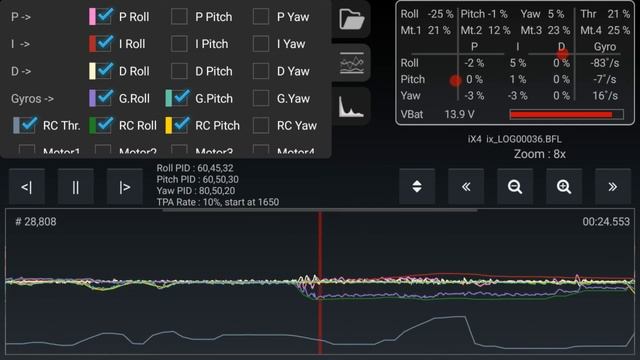Enable the G.Yaw gyro trace
640x360 pixels.
[261, 98]
